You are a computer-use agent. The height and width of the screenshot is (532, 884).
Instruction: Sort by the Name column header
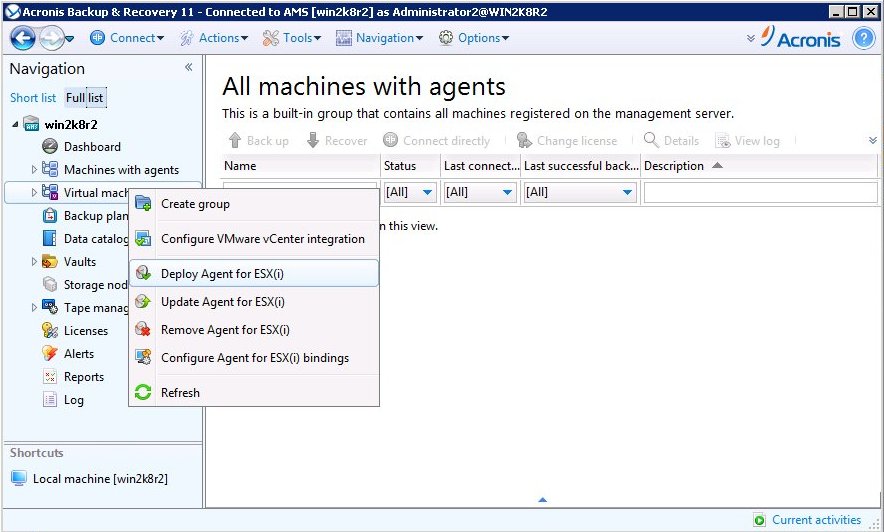pos(240,166)
